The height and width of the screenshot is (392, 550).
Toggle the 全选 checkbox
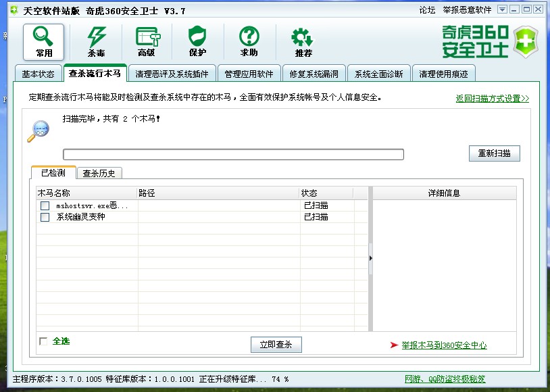pos(43,341)
